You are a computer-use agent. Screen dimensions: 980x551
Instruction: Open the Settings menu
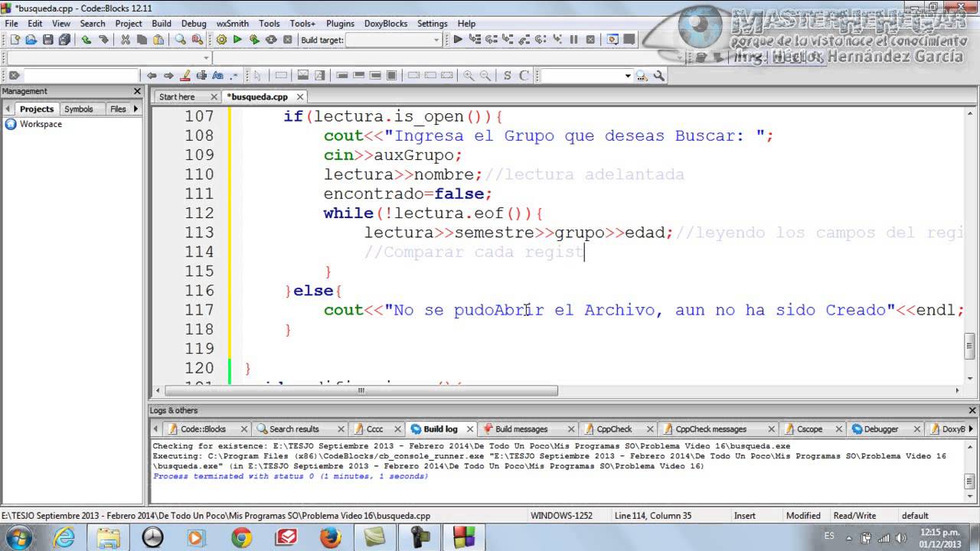(433, 24)
